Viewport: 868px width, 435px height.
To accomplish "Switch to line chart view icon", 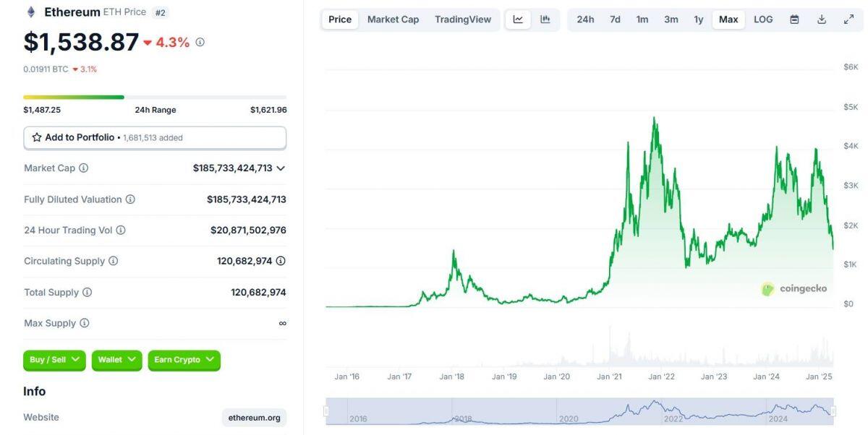I will 518,20.
